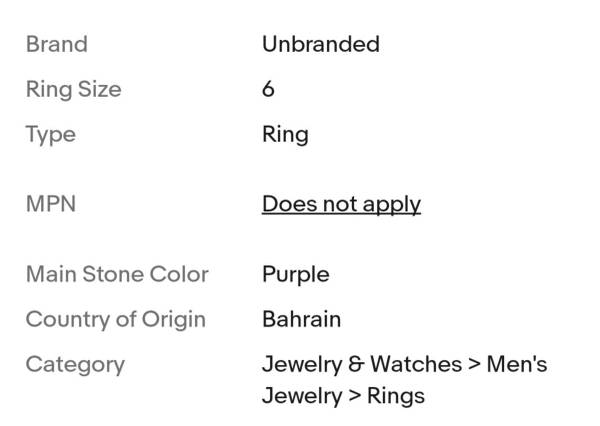Click the Brand label
Image resolution: width=600 pixels, height=426 pixels.
56,44
